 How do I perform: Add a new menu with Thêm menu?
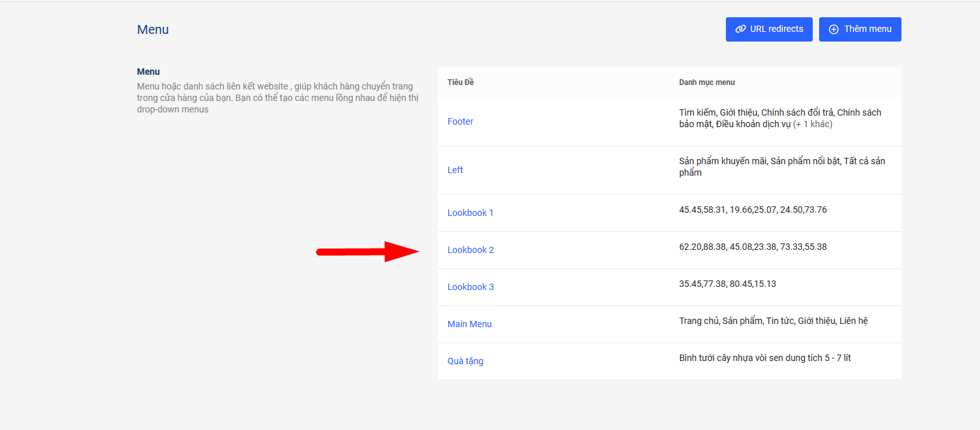[860, 29]
